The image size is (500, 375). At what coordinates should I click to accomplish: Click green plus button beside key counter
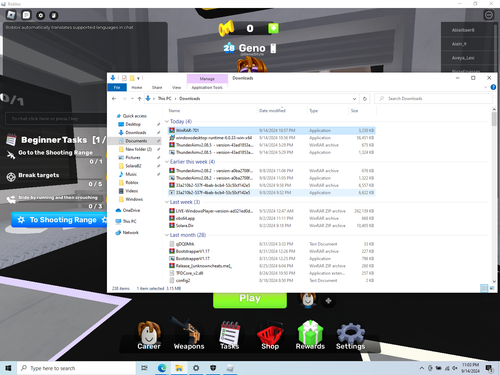(x=273, y=28)
